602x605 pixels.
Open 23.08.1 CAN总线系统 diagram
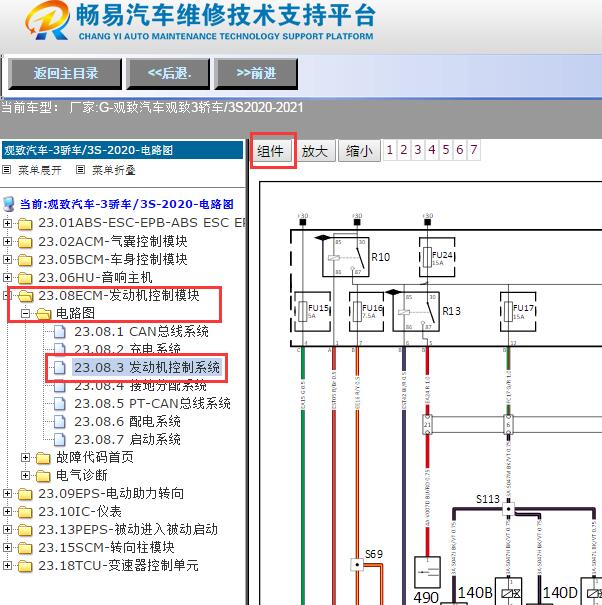coord(141,331)
